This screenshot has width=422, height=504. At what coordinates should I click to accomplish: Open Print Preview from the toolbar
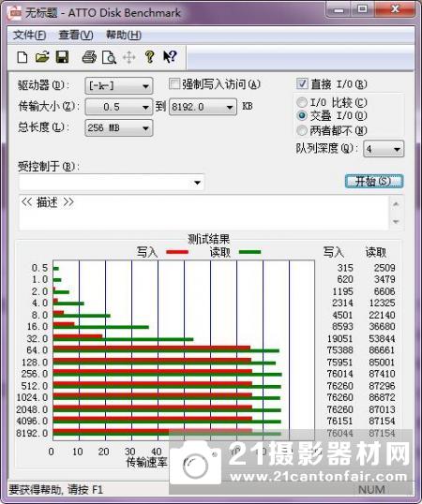(109, 57)
